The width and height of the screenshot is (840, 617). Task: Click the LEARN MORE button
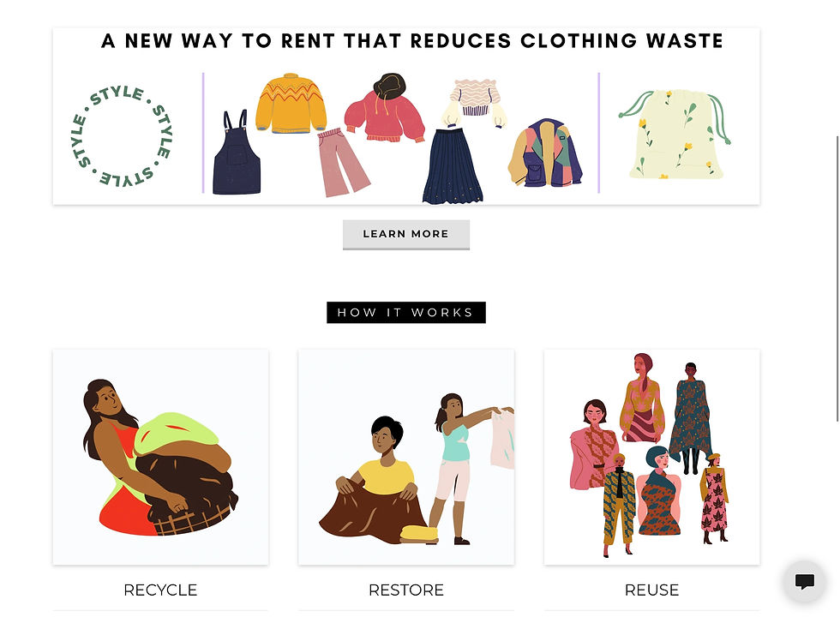coord(406,235)
